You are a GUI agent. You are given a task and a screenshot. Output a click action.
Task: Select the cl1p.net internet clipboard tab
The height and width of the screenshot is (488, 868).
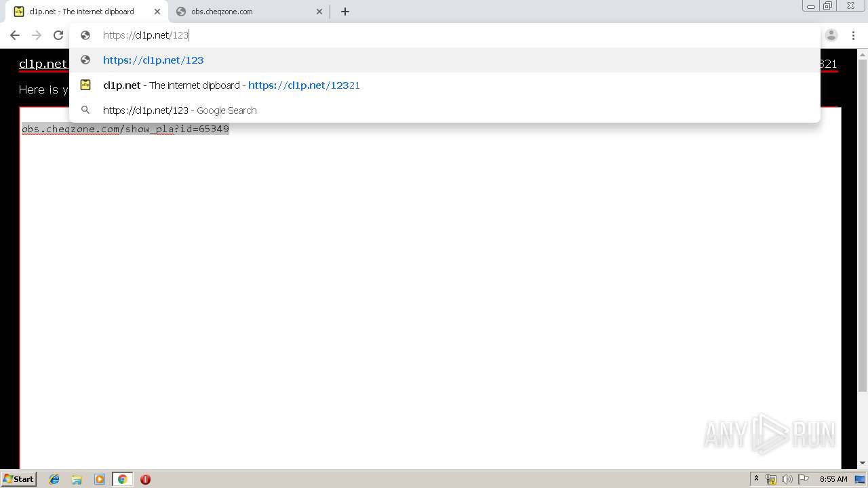pos(87,12)
